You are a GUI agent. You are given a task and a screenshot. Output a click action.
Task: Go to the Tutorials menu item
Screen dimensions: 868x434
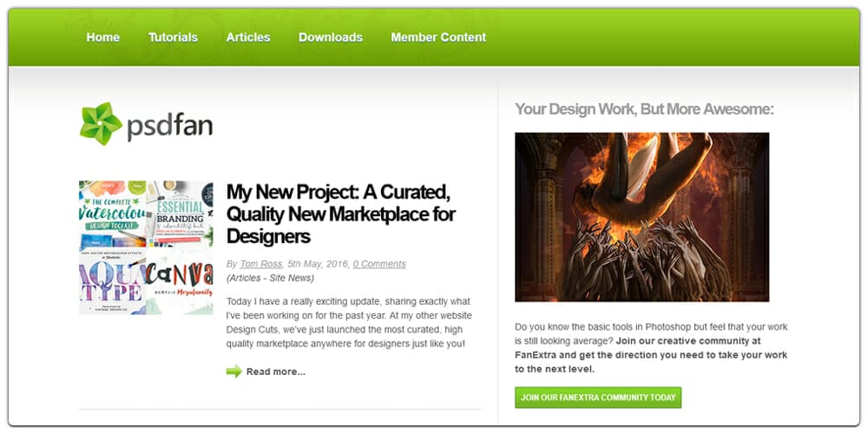point(173,37)
